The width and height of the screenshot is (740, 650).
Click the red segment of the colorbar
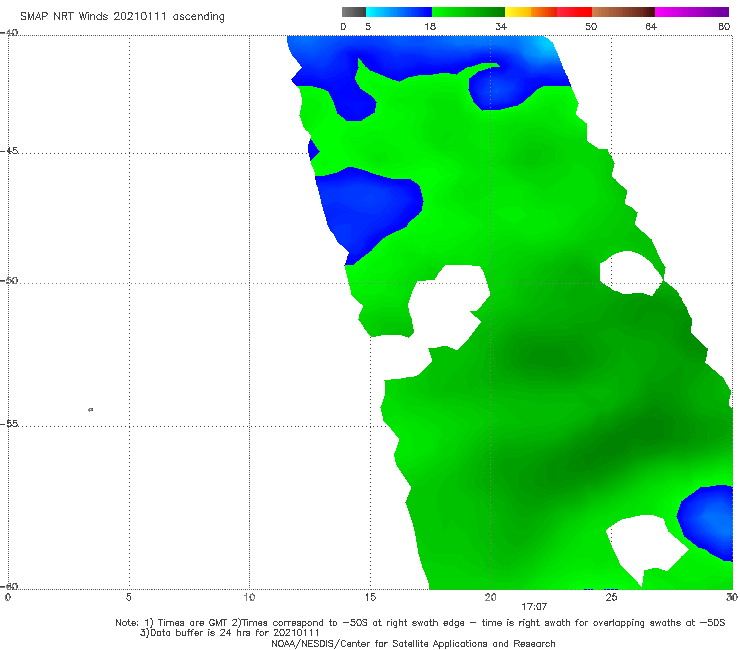tap(574, 12)
